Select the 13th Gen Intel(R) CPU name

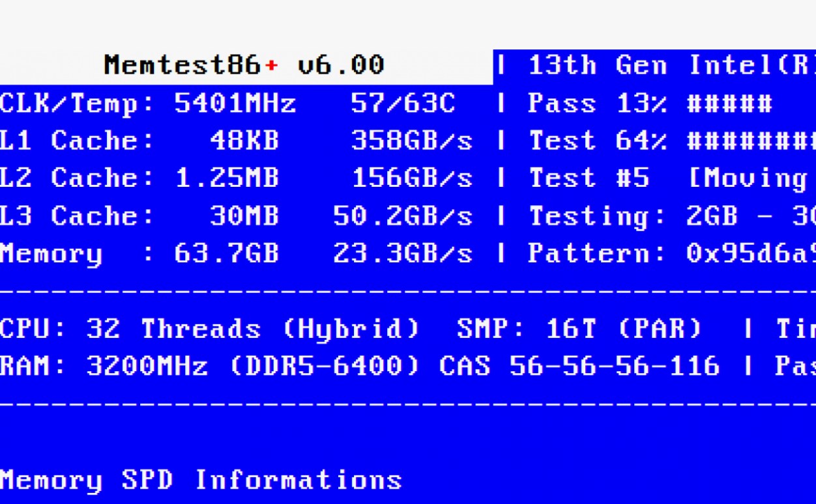click(672, 65)
